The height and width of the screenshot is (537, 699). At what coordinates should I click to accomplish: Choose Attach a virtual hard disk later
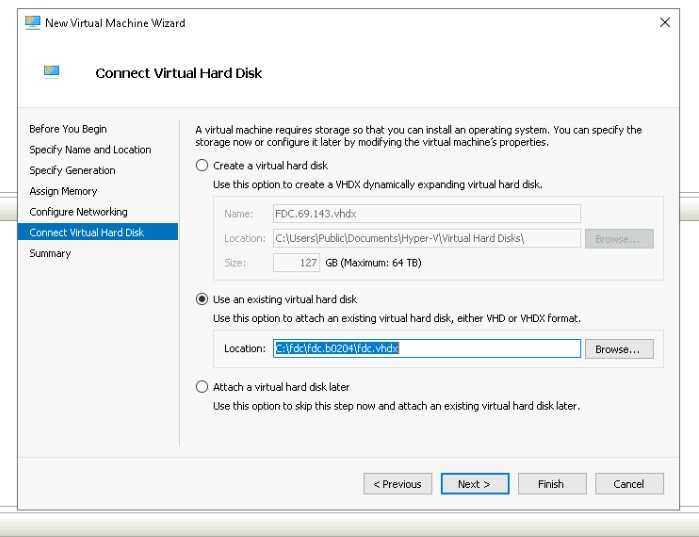tap(203, 387)
